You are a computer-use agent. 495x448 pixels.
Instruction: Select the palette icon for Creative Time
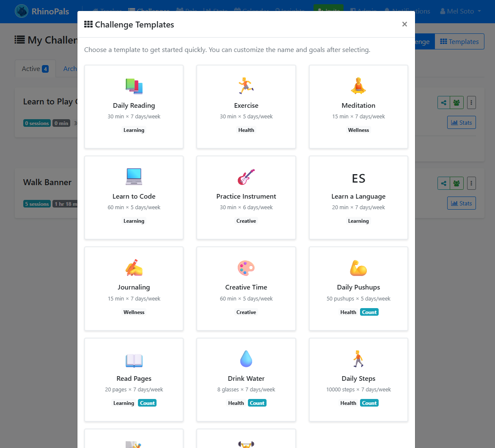coord(246,268)
